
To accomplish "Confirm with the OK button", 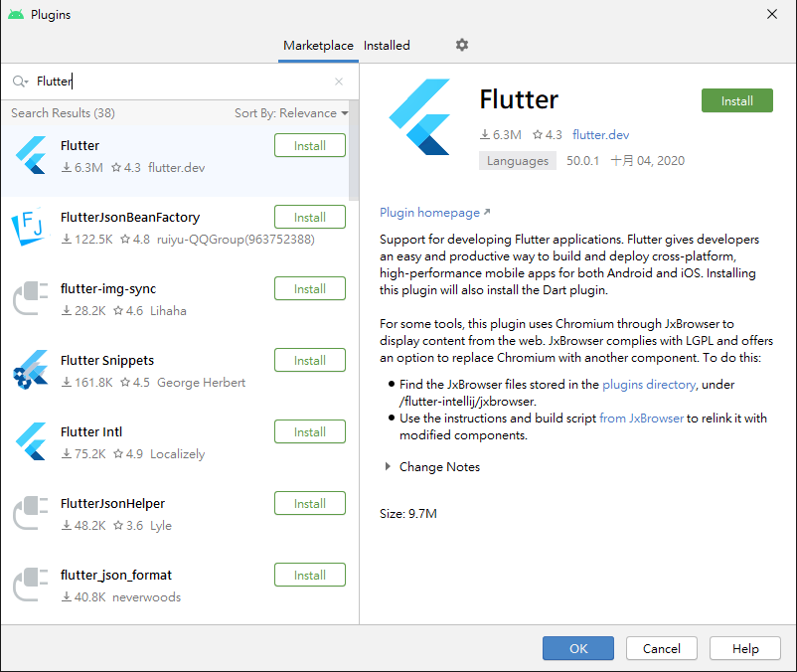I will 578,648.
